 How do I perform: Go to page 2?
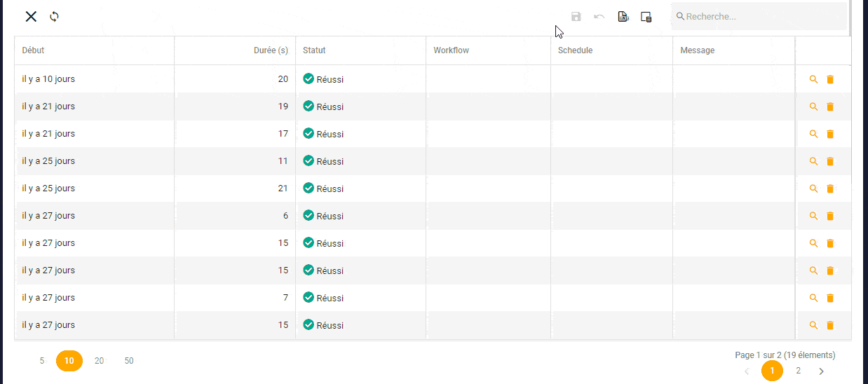[x=798, y=371]
